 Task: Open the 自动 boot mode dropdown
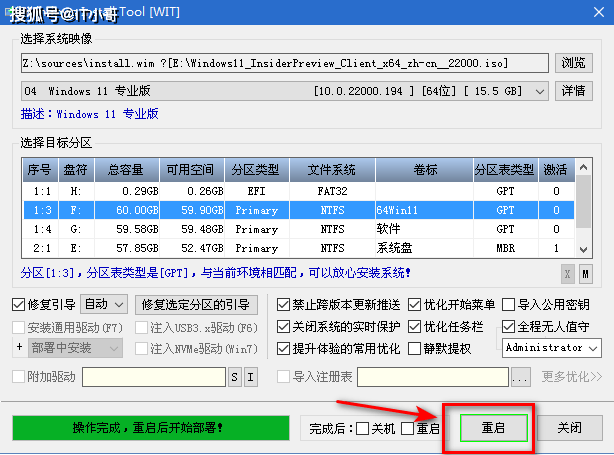(104, 304)
